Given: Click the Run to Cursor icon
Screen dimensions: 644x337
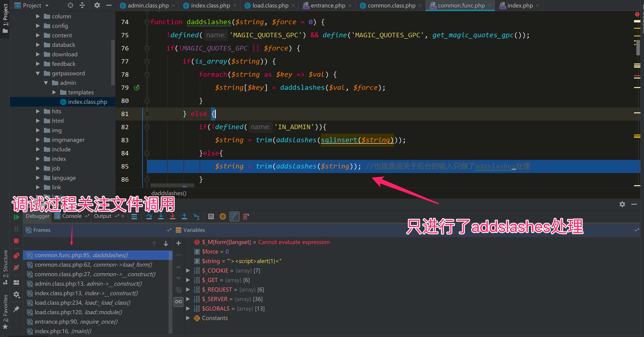Looking at the screenshot, I should [196, 216].
